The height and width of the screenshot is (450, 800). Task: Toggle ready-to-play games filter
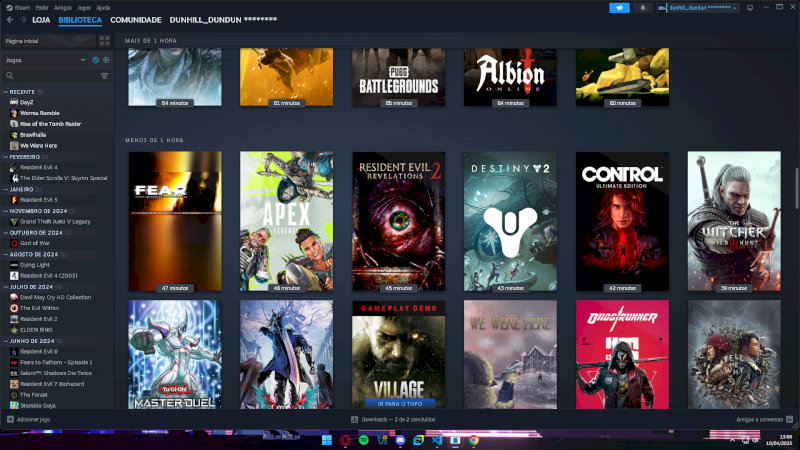106,60
